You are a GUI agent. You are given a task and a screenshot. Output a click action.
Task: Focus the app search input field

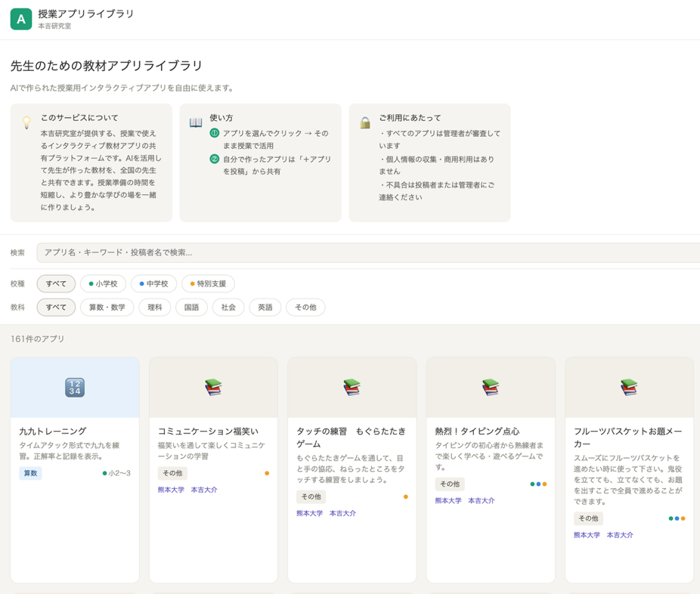pyautogui.click(x=368, y=252)
